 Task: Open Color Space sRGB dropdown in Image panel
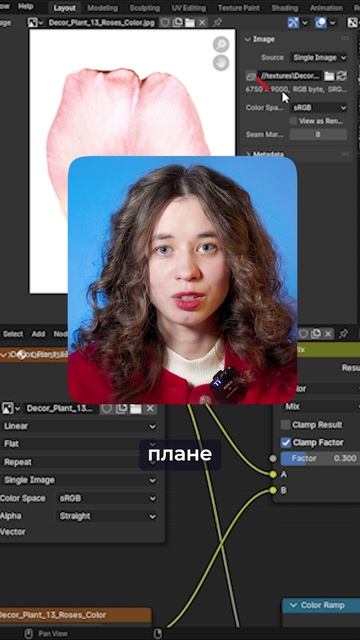319,108
